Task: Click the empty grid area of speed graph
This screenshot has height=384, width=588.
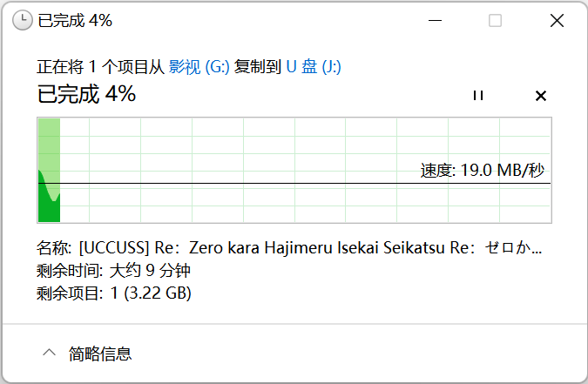Action: pyautogui.click(x=261, y=148)
